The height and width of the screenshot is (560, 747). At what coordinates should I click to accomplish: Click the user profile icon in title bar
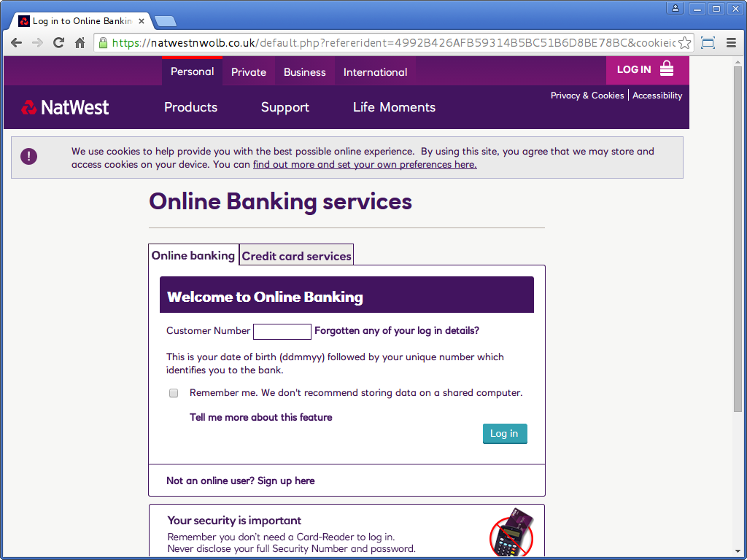point(676,9)
